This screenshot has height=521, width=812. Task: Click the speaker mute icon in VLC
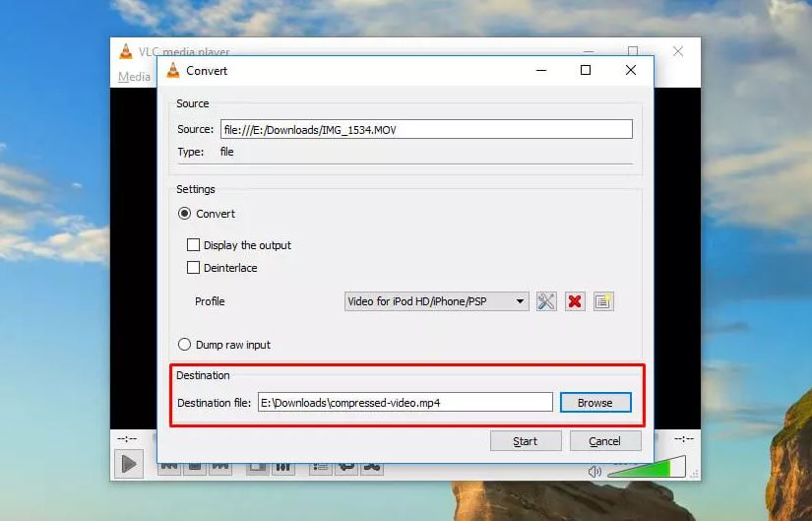pos(594,471)
